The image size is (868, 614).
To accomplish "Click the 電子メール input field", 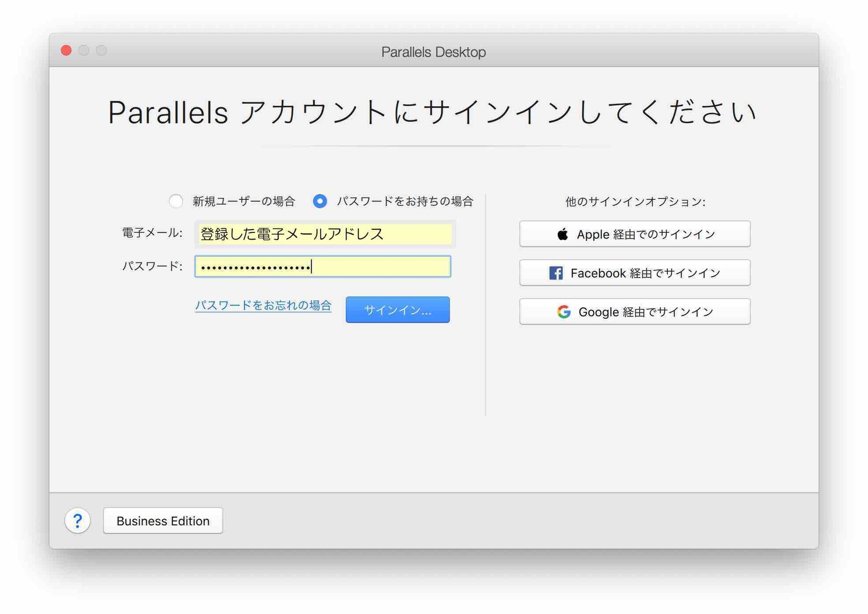I will [x=325, y=234].
